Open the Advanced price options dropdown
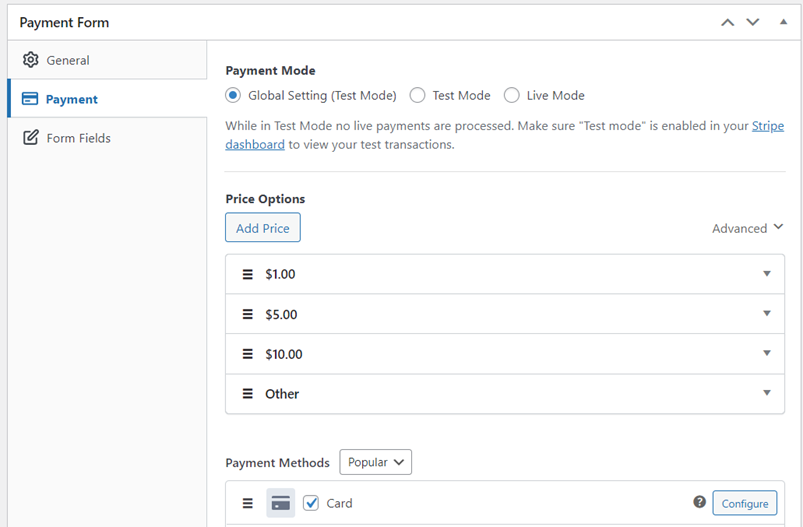The width and height of the screenshot is (803, 527). click(x=748, y=228)
